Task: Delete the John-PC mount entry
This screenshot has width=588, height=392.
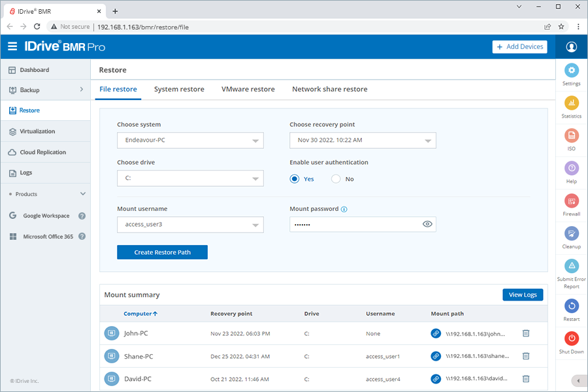Action: 526,333
